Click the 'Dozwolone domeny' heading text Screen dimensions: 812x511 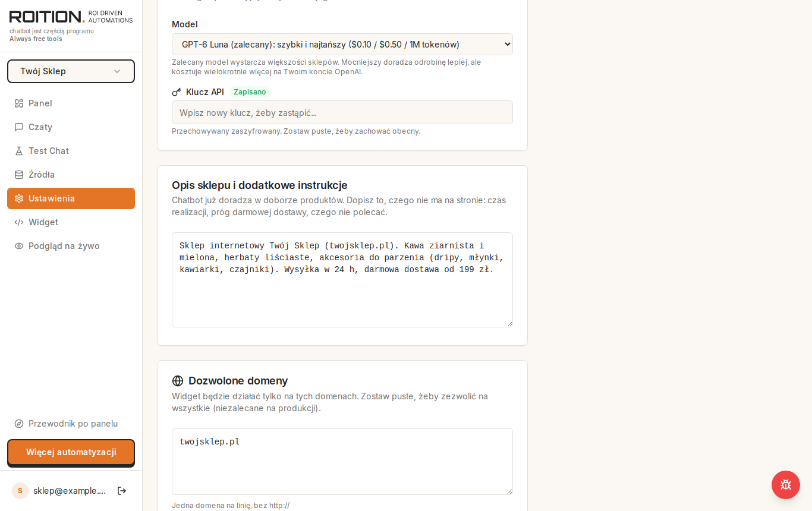click(x=238, y=381)
